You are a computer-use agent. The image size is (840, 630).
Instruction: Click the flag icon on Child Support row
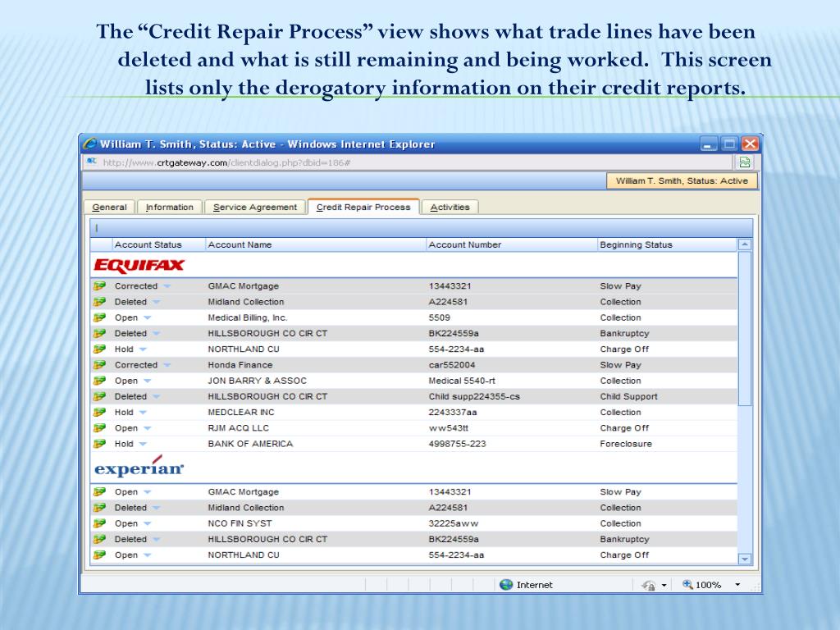click(99, 396)
